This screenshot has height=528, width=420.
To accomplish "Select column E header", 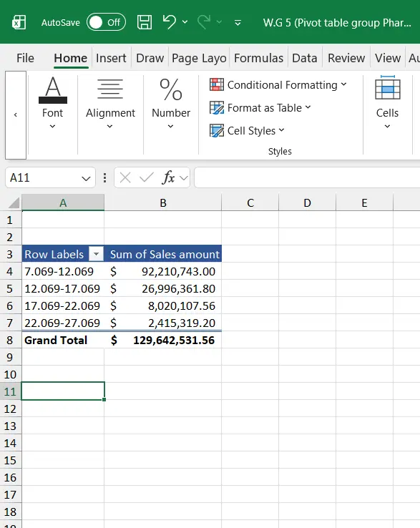I will click(364, 202).
